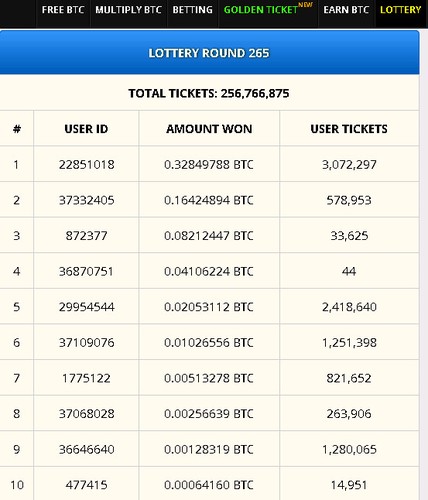Select user ID 872377 in row 3

click(x=86, y=236)
